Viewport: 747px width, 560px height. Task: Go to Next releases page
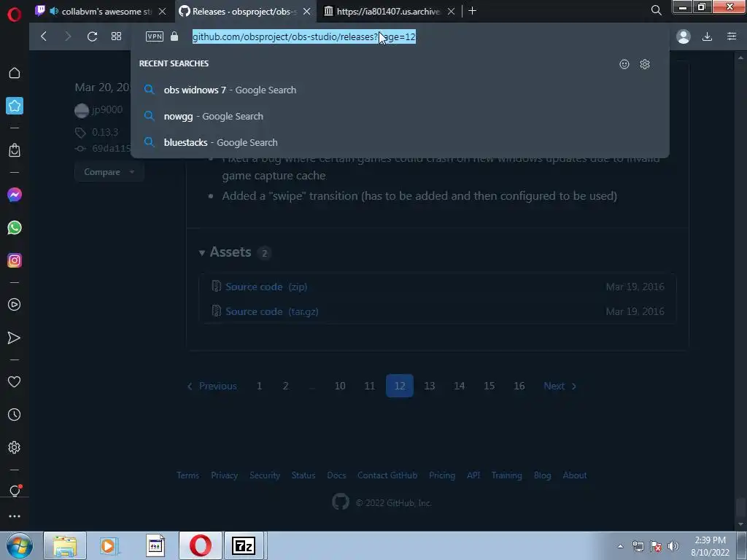point(560,386)
